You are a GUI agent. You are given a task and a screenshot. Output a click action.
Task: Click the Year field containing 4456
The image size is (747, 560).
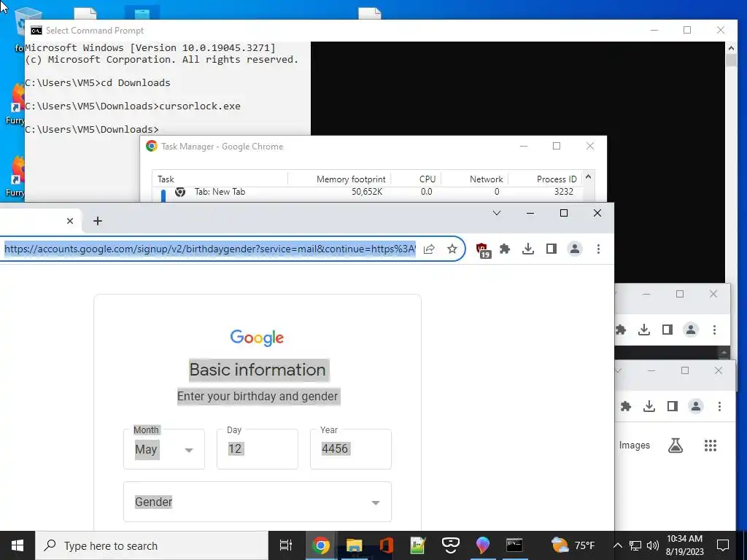pos(351,449)
